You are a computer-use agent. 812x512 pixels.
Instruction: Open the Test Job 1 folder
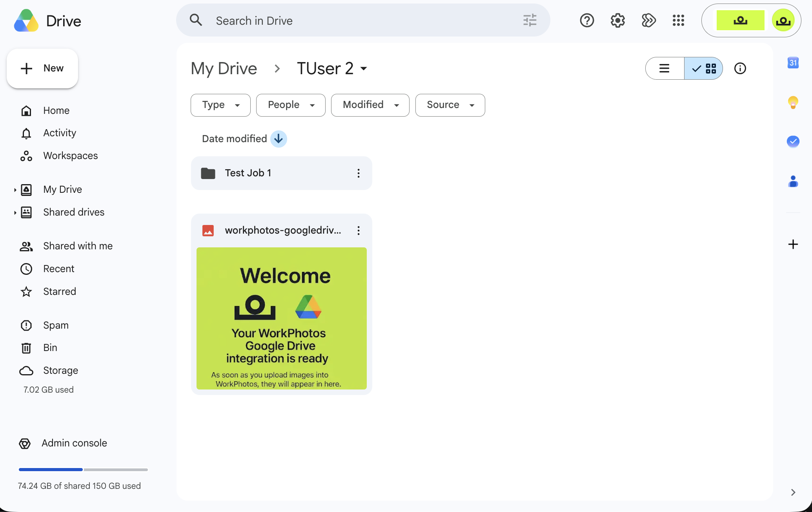[x=281, y=173]
